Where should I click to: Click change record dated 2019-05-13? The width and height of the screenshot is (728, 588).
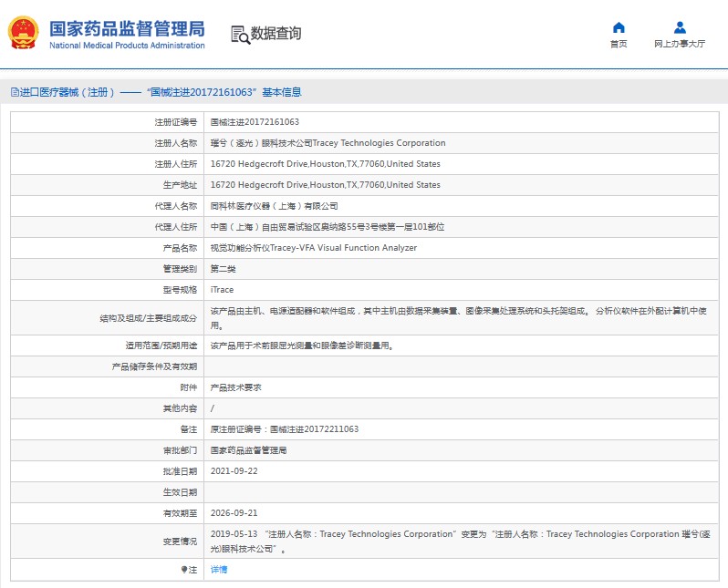pyautogui.click(x=460, y=542)
